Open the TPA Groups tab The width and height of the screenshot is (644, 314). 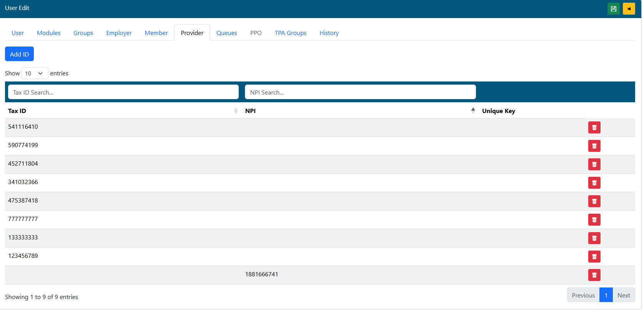coord(290,33)
